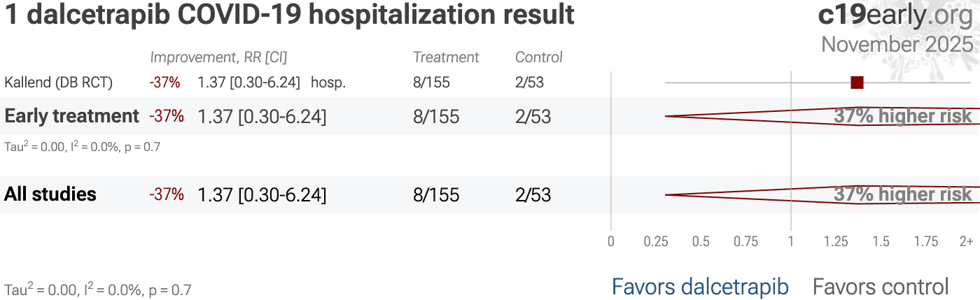The height and width of the screenshot is (300, 980).
Task: Click the dark red square study marker
Action: tap(857, 83)
